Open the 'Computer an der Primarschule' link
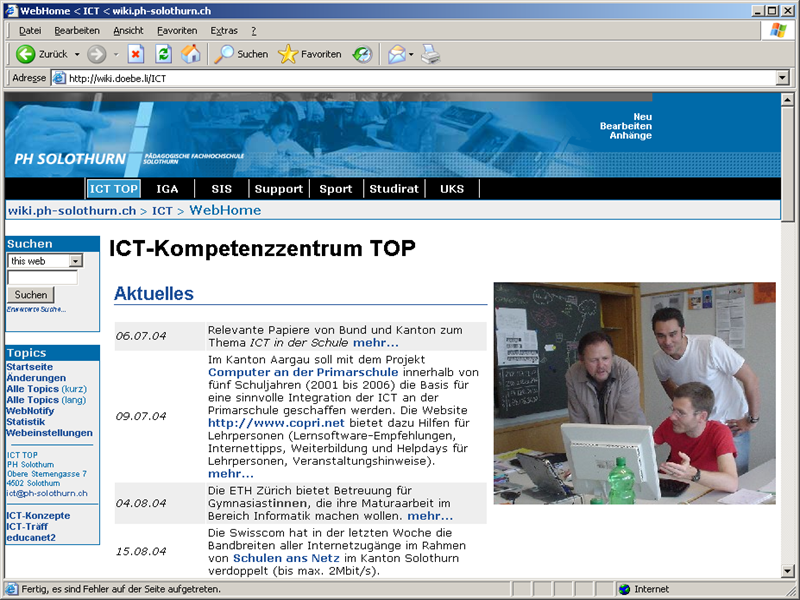Viewport: 800px width, 600px height. point(303,372)
